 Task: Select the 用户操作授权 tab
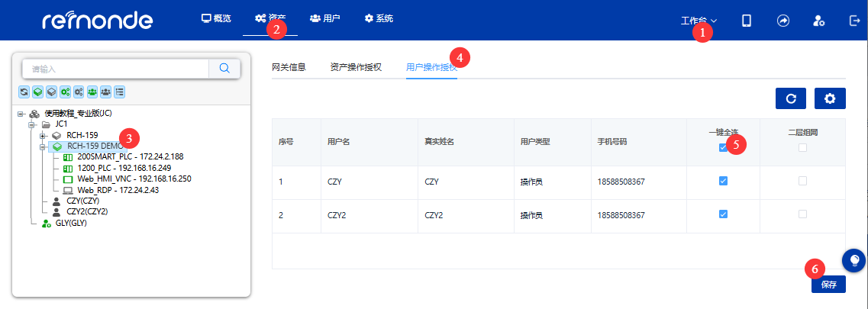[x=432, y=67]
